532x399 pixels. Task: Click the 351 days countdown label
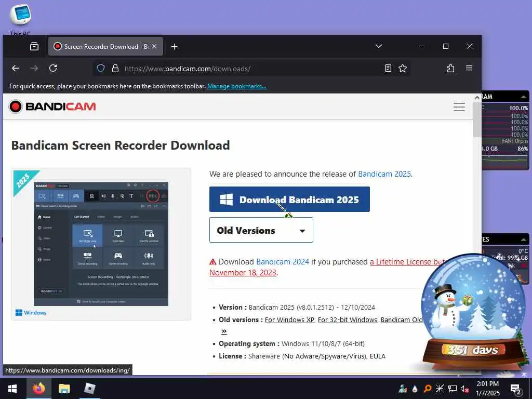pos(473,350)
